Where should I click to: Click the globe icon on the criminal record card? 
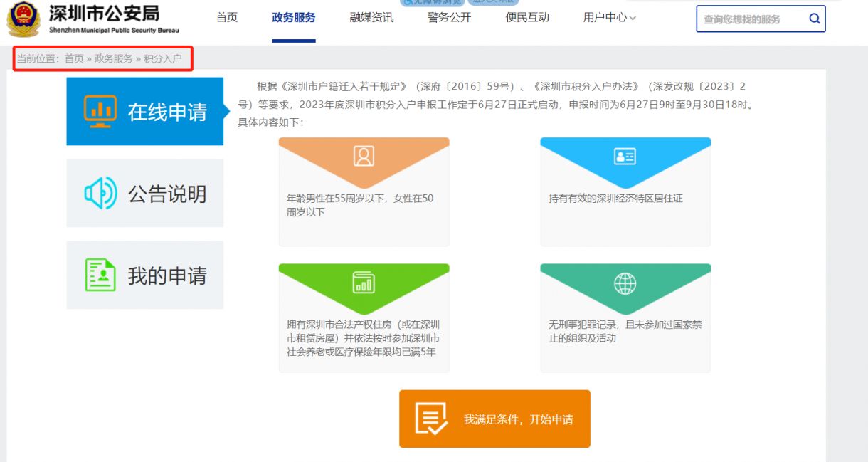(625, 282)
